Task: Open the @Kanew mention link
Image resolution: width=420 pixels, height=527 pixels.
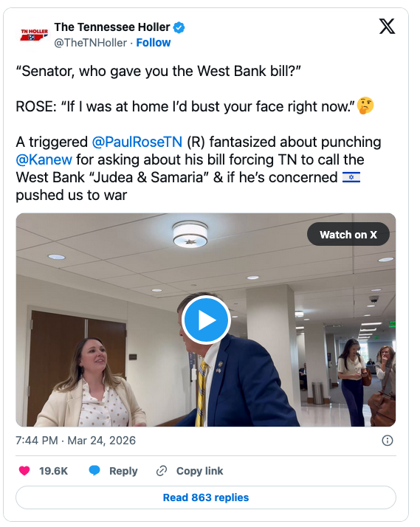Action: coord(44,159)
